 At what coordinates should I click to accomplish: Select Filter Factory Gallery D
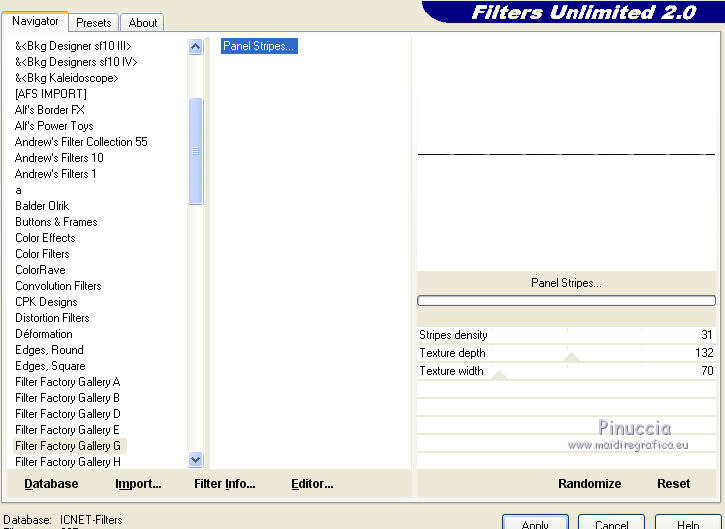[68, 414]
